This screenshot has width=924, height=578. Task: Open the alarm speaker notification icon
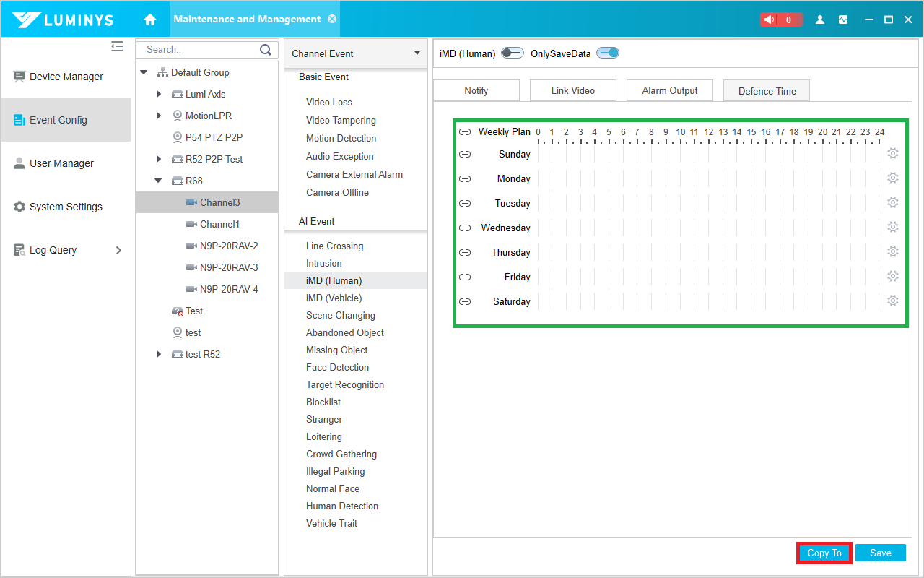(x=770, y=20)
